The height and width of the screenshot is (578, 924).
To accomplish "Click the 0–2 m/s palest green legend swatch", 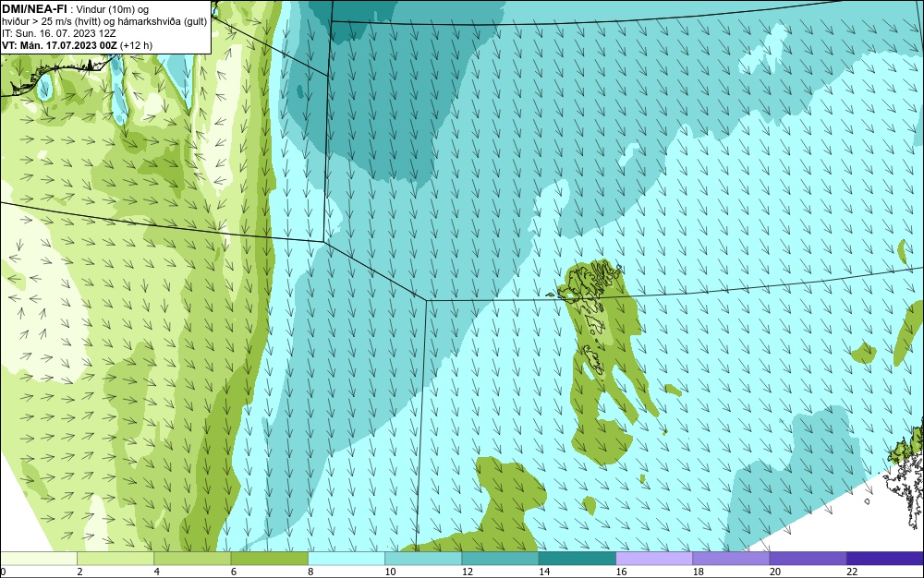I will point(38,559).
